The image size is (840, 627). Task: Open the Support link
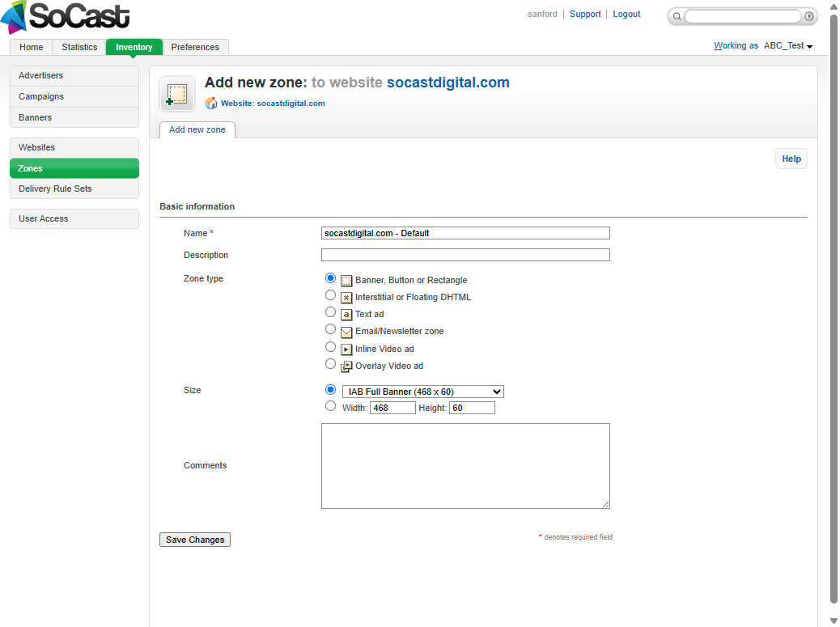pos(585,14)
